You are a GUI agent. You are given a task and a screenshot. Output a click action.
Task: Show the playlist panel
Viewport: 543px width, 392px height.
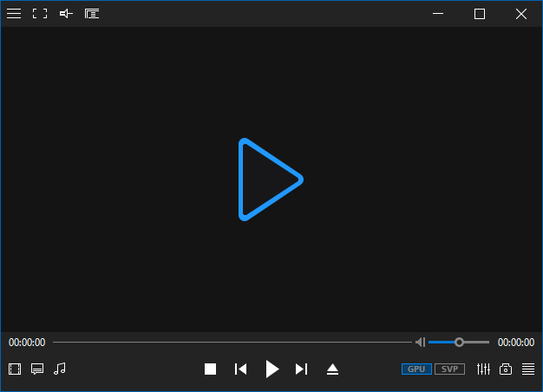click(528, 369)
